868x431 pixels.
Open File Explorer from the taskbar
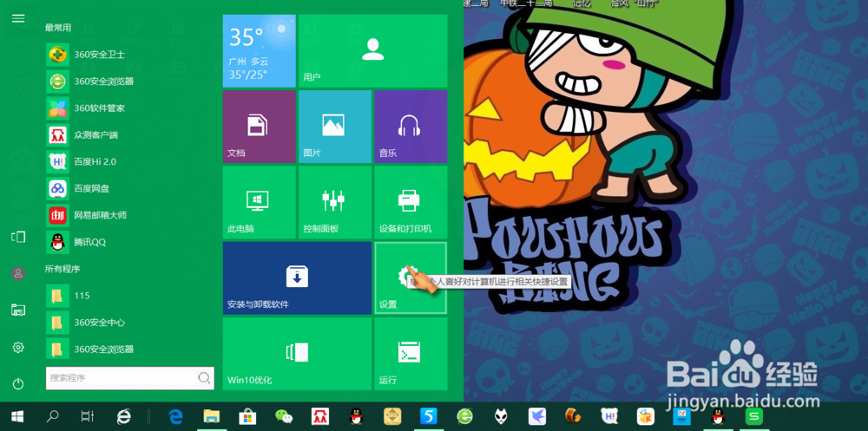pos(212,416)
